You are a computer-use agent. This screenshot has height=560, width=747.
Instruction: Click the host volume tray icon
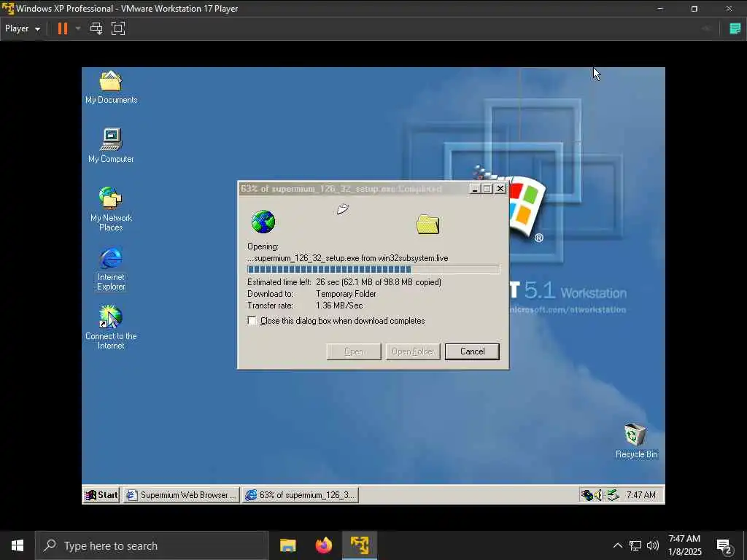click(x=653, y=545)
